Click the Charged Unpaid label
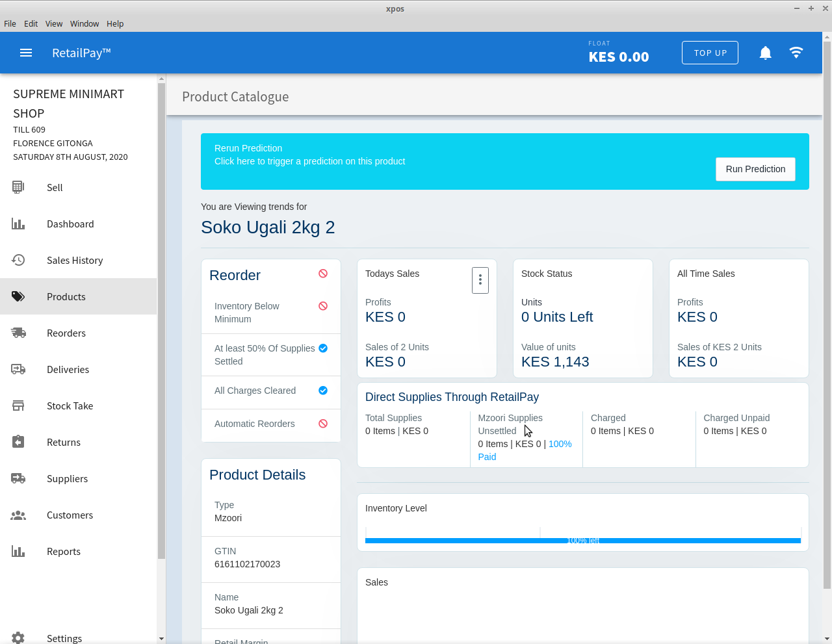This screenshot has width=832, height=644. pyautogui.click(x=736, y=418)
